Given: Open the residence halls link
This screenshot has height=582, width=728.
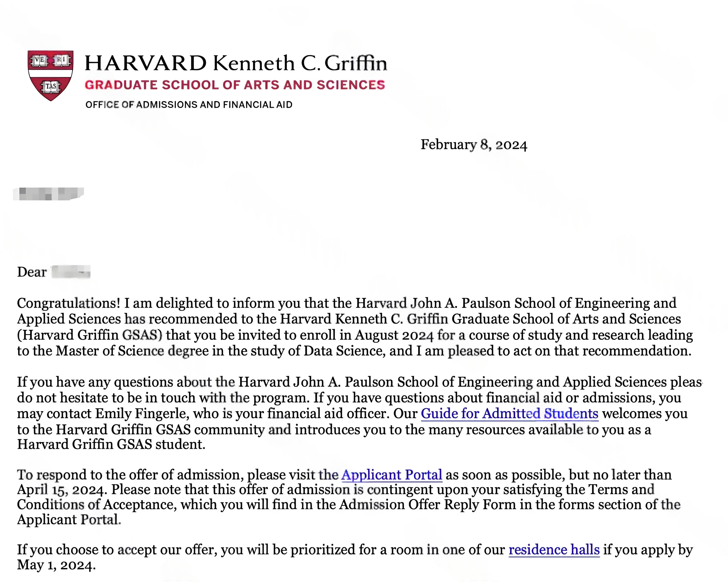Looking at the screenshot, I should 554,550.
